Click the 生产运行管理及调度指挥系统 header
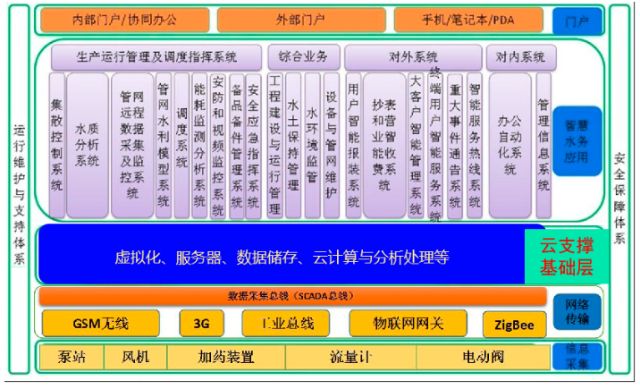Image resolution: width=640 pixels, height=389 pixels. (156, 57)
